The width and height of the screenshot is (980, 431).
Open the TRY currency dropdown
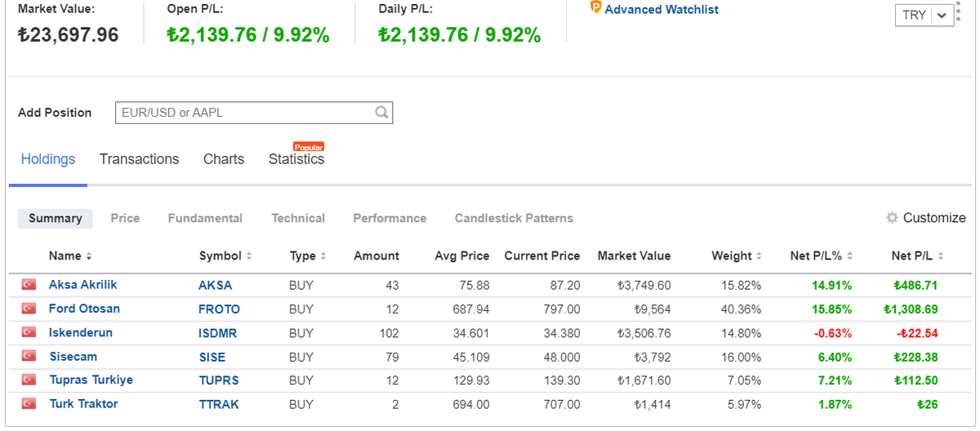924,15
